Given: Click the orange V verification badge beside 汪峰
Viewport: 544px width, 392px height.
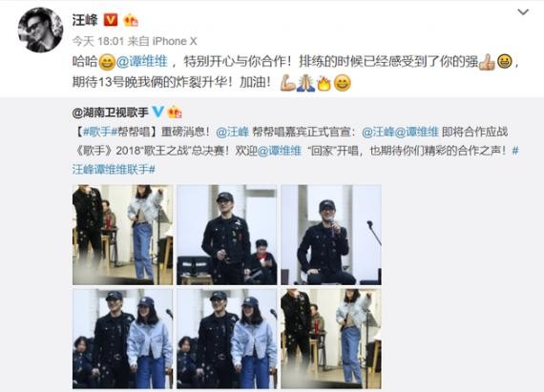Looking at the screenshot, I should pyautogui.click(x=111, y=20).
